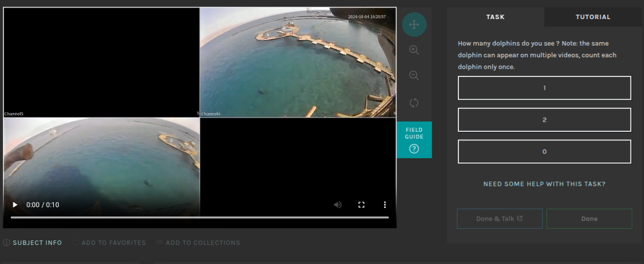Click the Done & Talk button
This screenshot has height=264, width=644.
500,219
